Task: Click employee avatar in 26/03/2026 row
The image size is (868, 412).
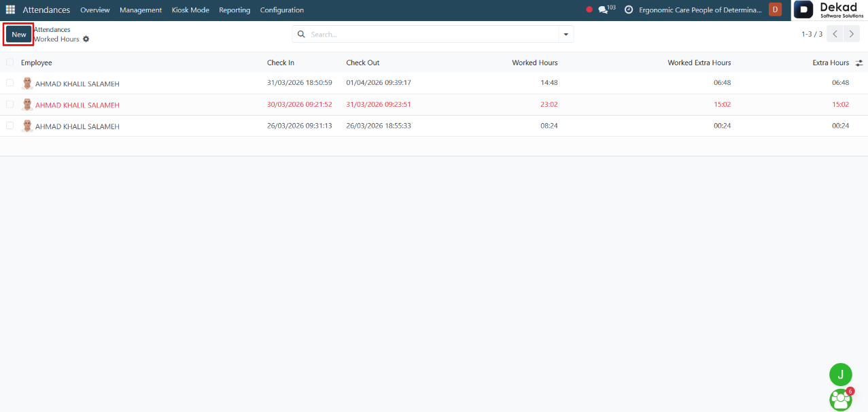Action: coord(27,126)
